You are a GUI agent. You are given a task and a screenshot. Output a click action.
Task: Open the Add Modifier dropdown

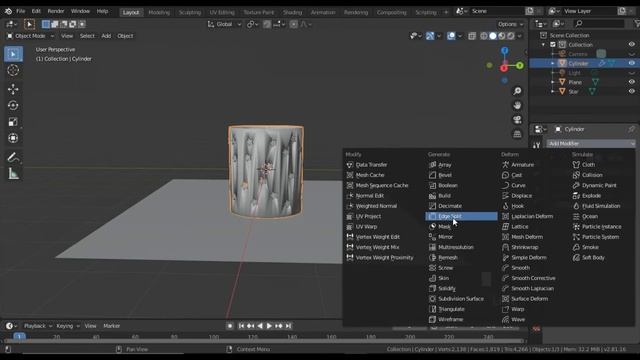pyautogui.click(x=591, y=144)
